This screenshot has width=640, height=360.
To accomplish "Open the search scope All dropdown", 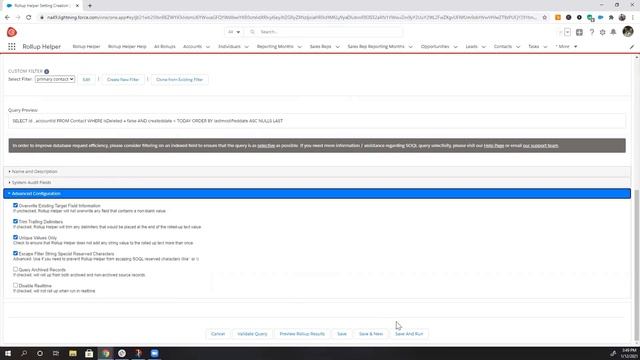I will [234, 32].
